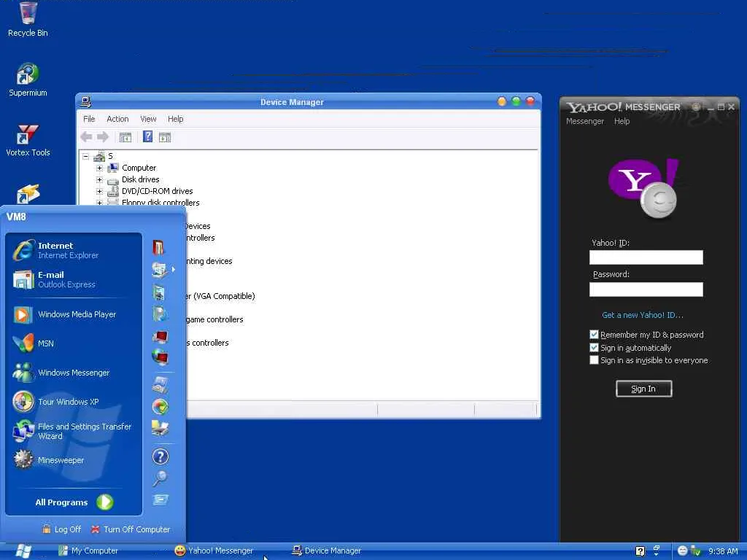Collapse the root S node in Device Manager
Viewport: 747px width, 560px height.
coord(86,156)
